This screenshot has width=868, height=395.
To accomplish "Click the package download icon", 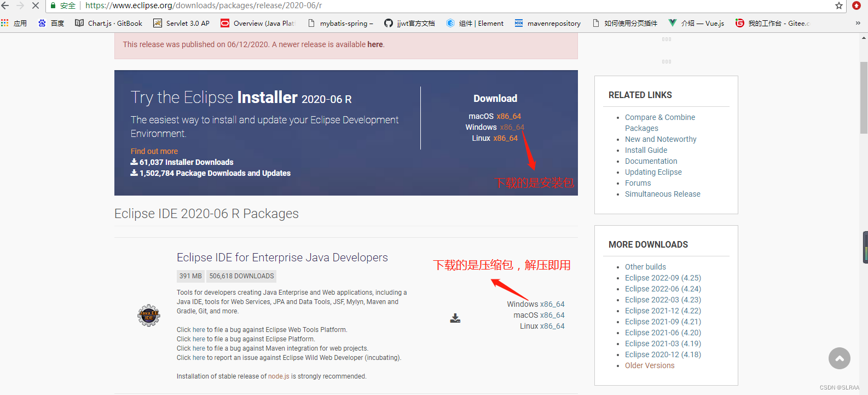I will tap(455, 318).
